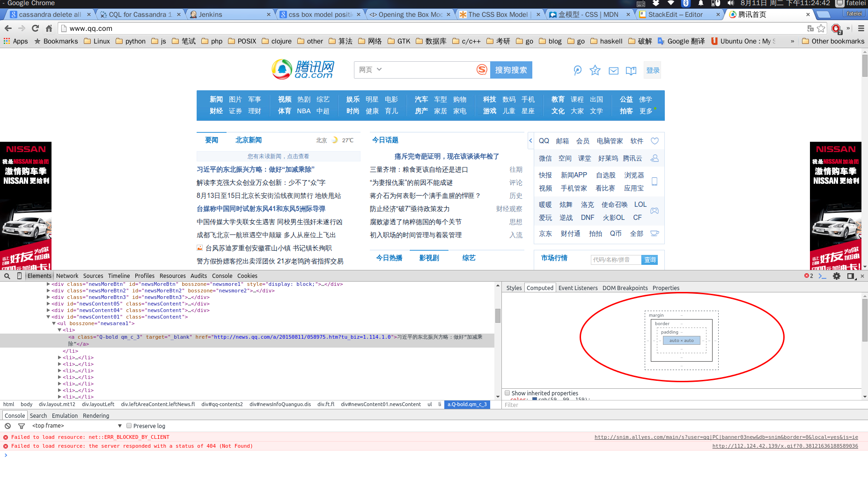Change DevTools dock side icon
868x502 pixels.
point(852,276)
